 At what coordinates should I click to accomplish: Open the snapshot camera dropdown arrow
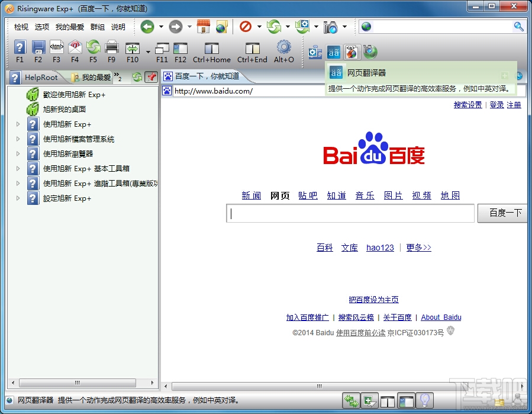[x=344, y=27]
